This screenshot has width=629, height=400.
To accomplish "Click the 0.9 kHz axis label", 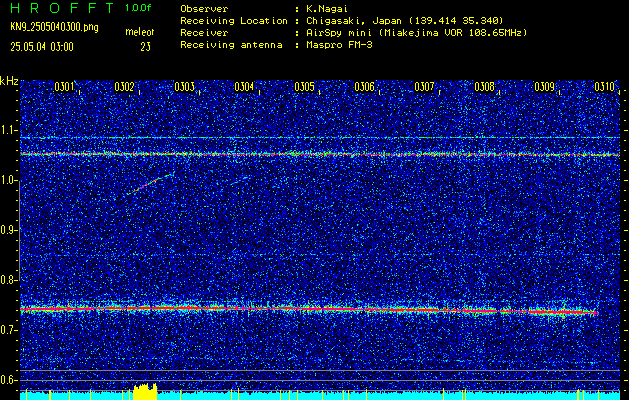I will click(x=9, y=230).
